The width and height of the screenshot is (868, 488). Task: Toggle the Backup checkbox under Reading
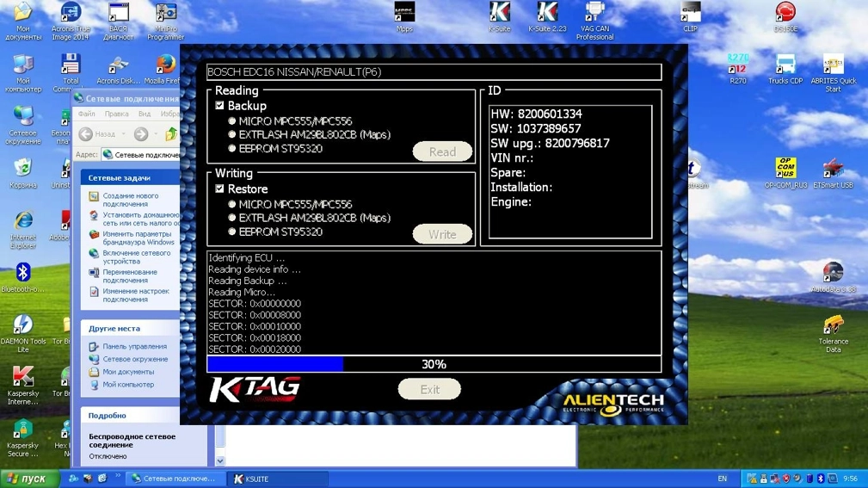(219, 105)
